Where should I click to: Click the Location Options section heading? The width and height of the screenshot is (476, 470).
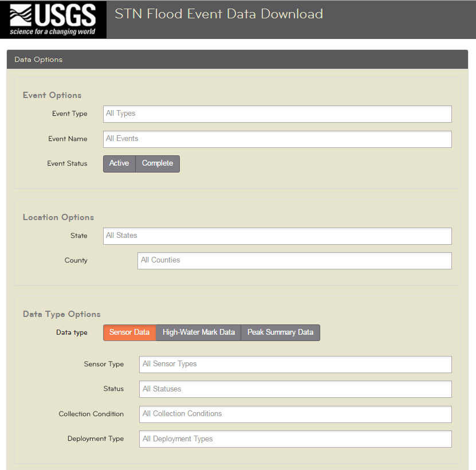[x=58, y=217]
